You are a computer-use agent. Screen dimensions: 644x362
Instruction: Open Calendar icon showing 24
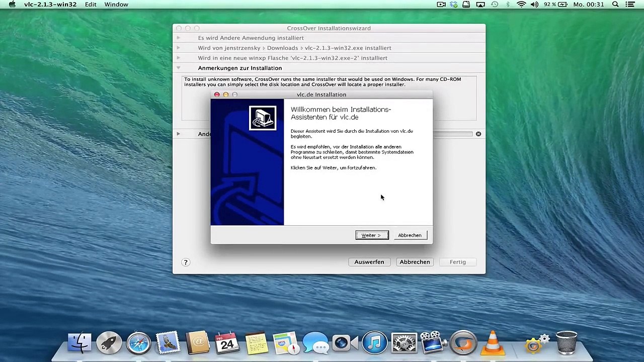tap(227, 343)
